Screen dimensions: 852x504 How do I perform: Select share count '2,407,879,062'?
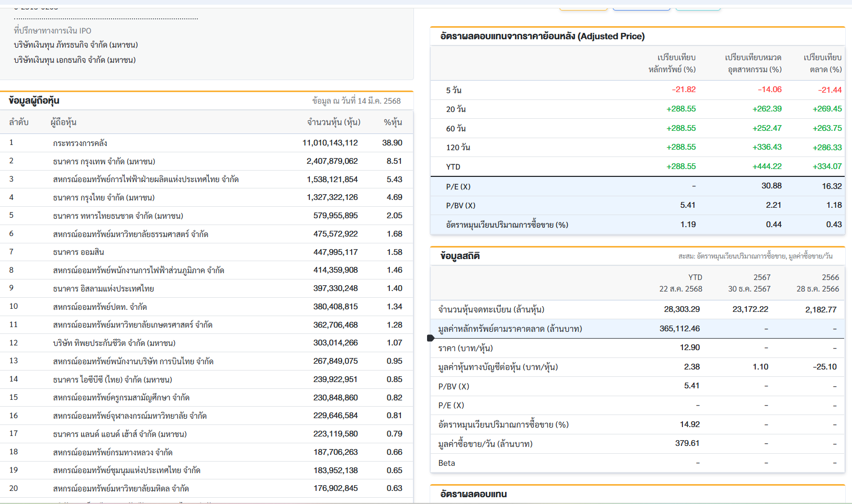(332, 161)
